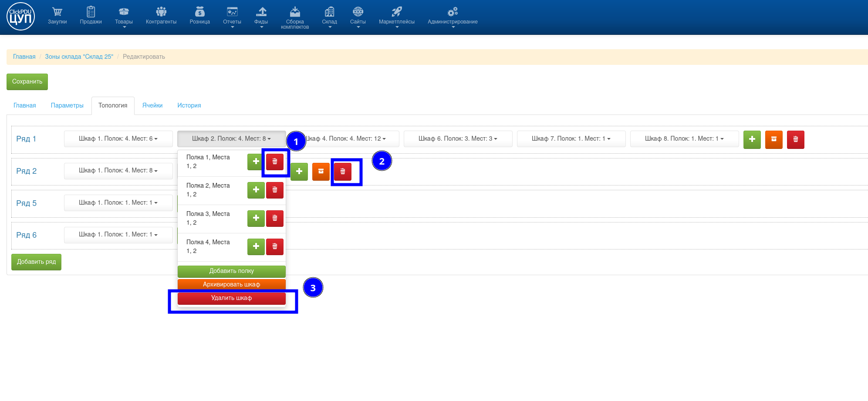This screenshot has height=401, width=868.
Task: Open the Розница money bag section
Action: pos(199,16)
